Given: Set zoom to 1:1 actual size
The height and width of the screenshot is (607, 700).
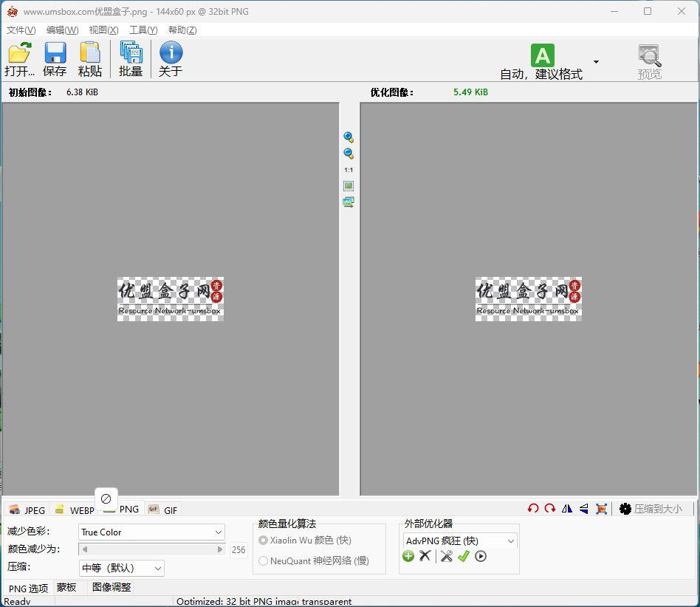Looking at the screenshot, I should pos(349,170).
